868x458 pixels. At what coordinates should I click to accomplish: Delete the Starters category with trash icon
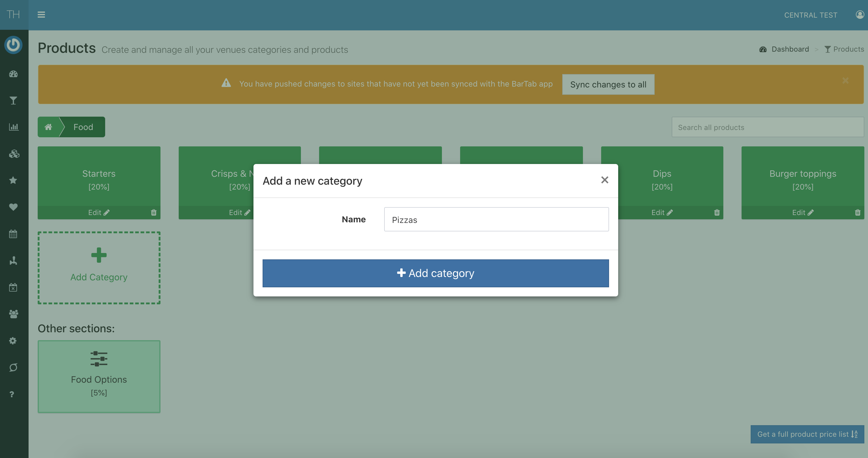coord(154,212)
